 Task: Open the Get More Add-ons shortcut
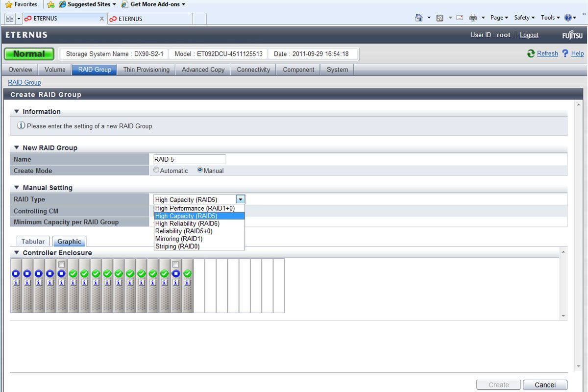(153, 4)
